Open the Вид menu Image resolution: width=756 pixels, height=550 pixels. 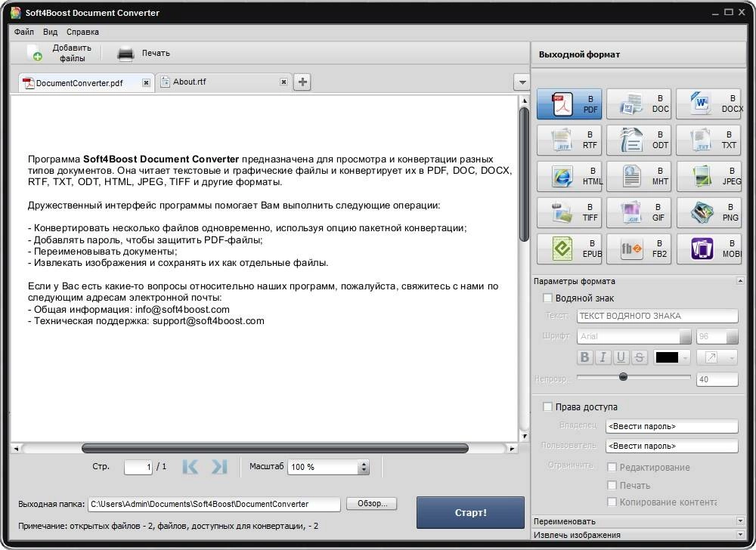(x=50, y=32)
